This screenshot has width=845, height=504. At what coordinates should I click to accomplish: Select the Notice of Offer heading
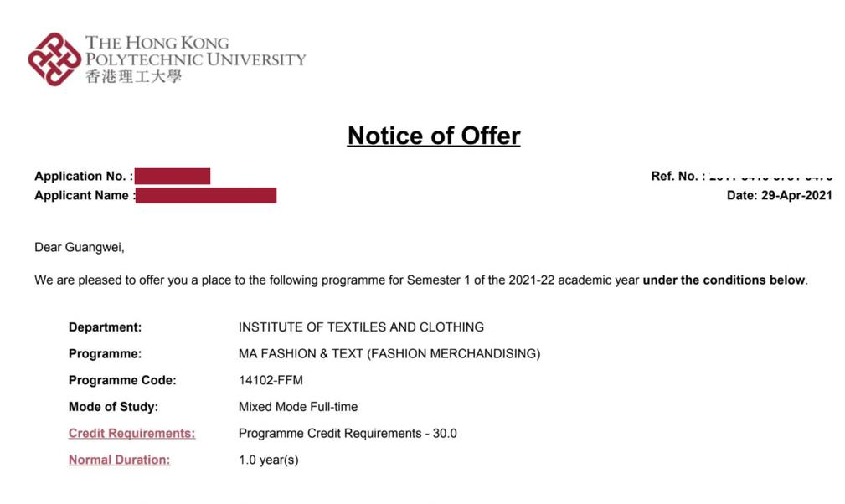pyautogui.click(x=434, y=136)
